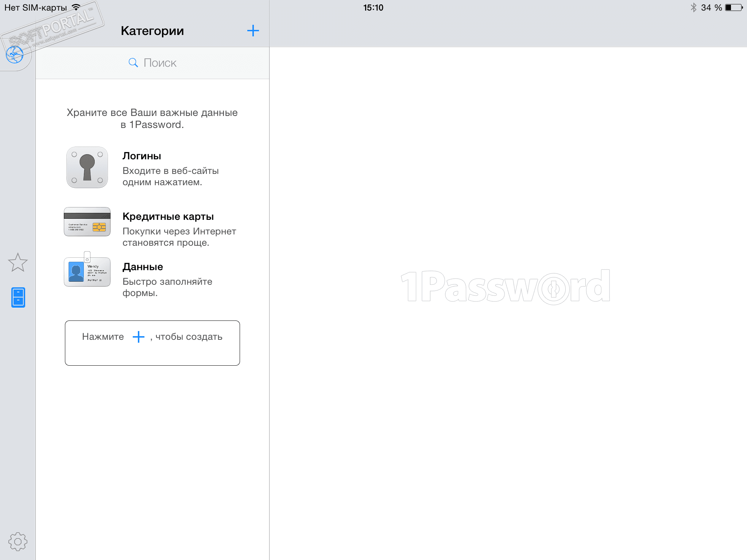Viewport: 747px width, 560px height.
Task: Tap the Bluetooth status bar icon
Action: 693,8
